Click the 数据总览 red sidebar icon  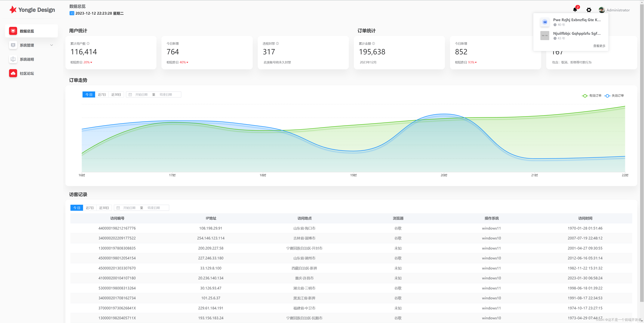(13, 31)
